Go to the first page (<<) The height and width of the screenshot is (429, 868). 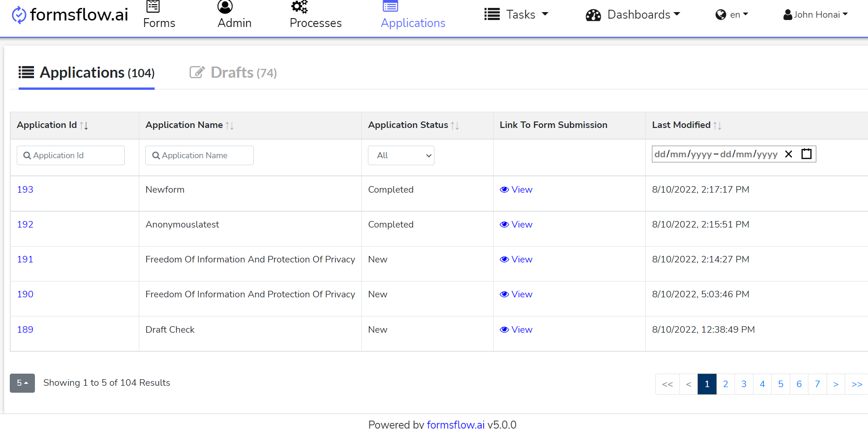(x=667, y=384)
